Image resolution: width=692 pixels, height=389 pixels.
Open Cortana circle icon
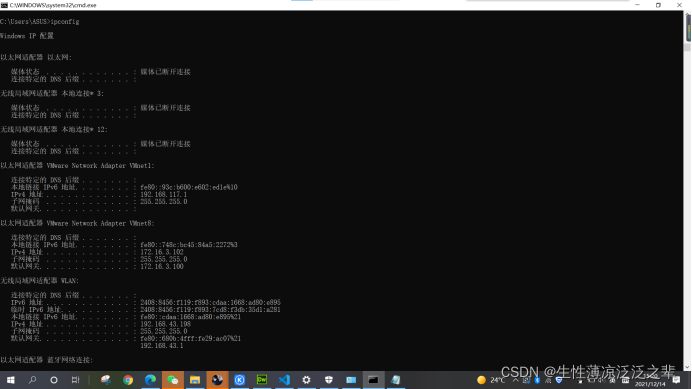54,380
